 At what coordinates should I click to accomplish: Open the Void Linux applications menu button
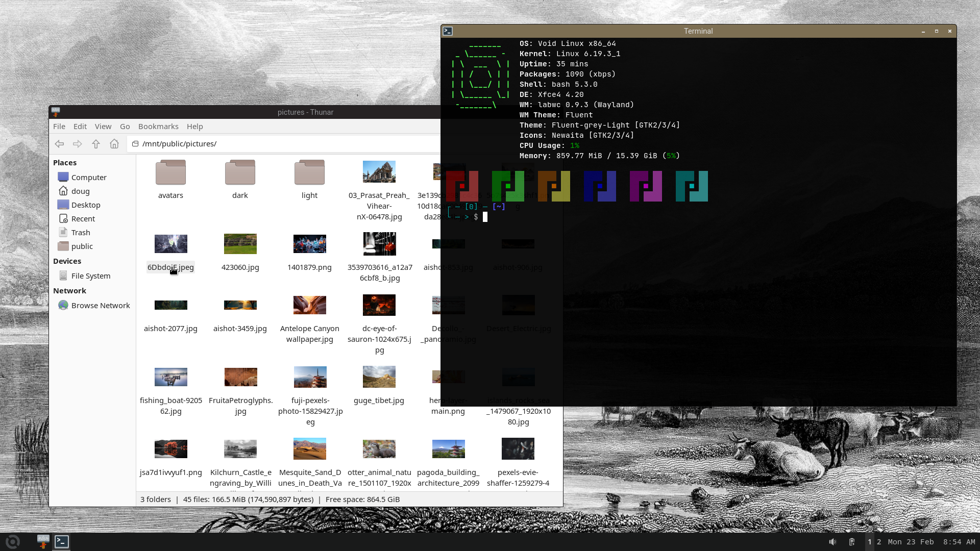click(x=13, y=542)
